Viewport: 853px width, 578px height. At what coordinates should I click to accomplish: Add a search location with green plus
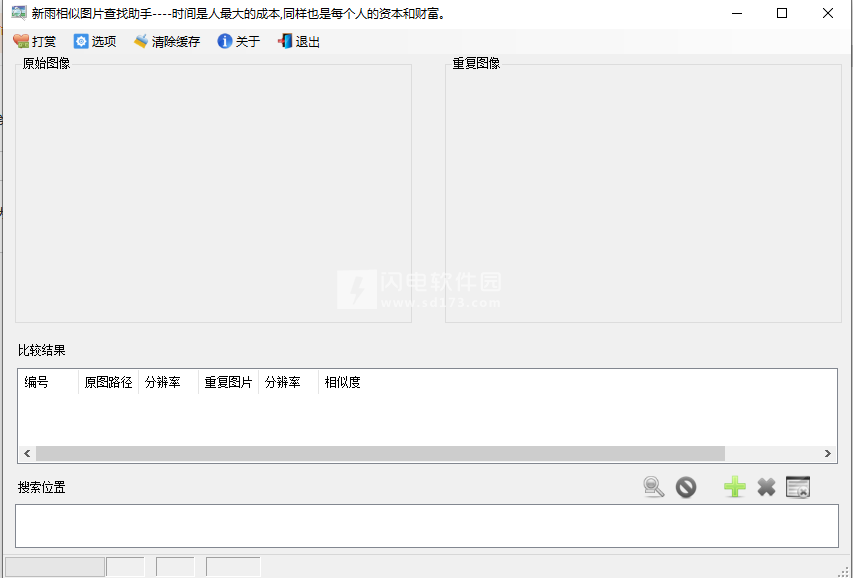(x=734, y=487)
